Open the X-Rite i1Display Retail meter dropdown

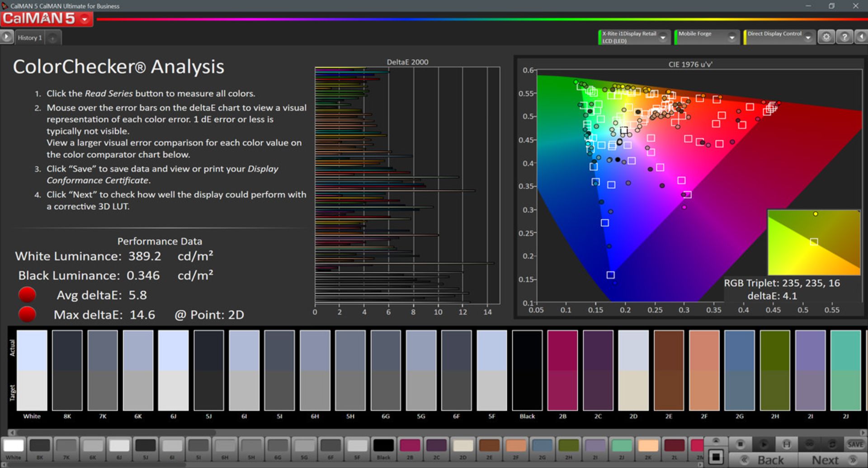(x=663, y=38)
